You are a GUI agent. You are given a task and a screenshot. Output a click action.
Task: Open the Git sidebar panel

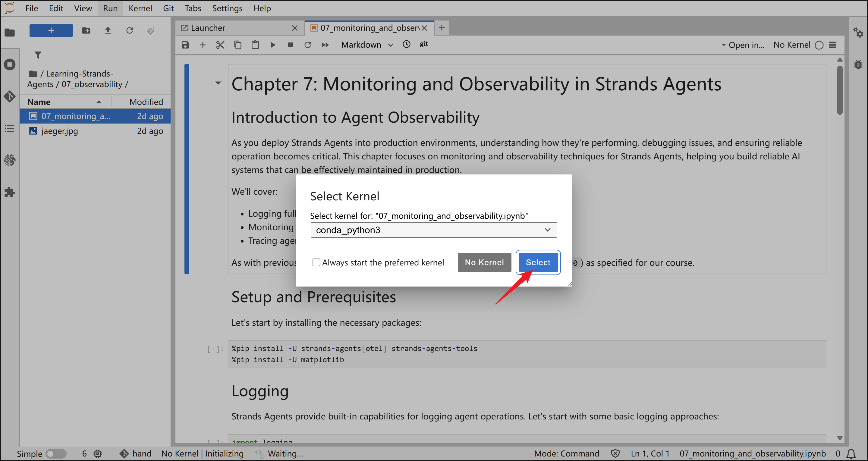coord(10,96)
